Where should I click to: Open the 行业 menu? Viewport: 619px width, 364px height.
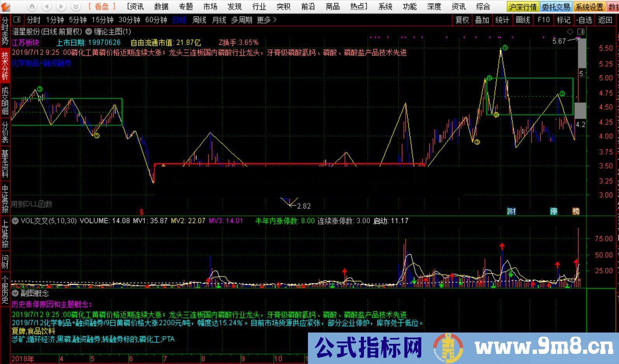pyautogui.click(x=259, y=7)
